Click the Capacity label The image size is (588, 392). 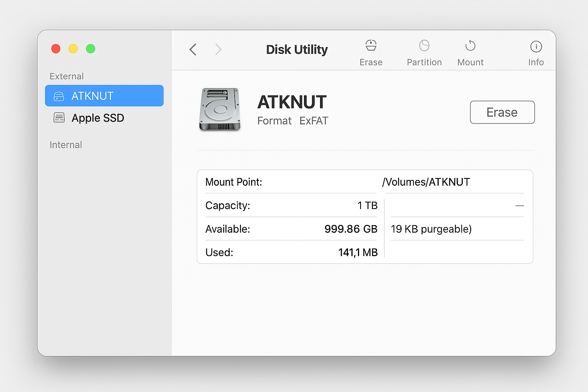(228, 206)
